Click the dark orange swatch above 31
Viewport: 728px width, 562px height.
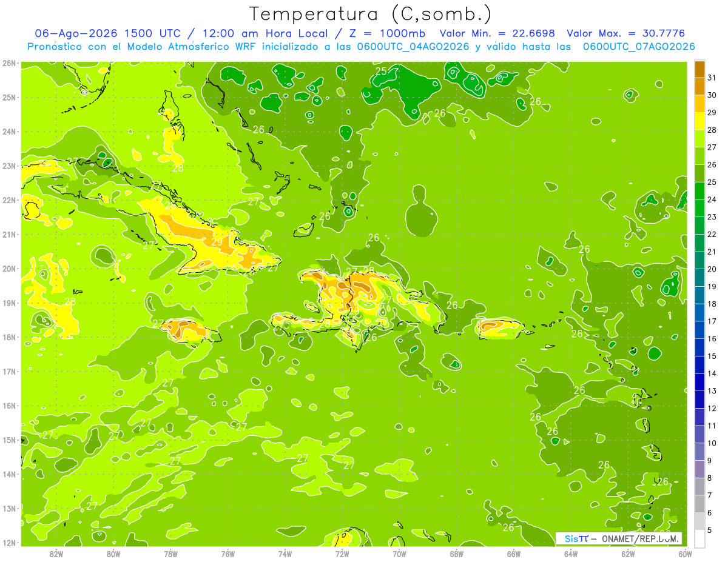tap(699, 69)
